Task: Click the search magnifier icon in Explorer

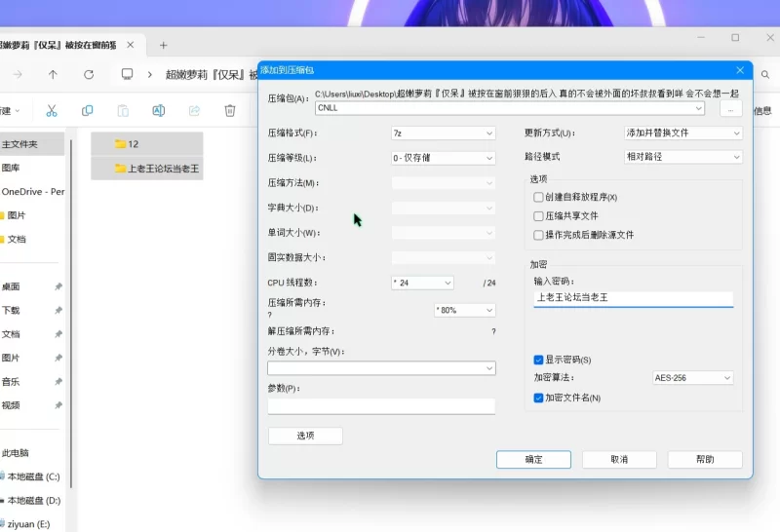Action: click(765, 75)
